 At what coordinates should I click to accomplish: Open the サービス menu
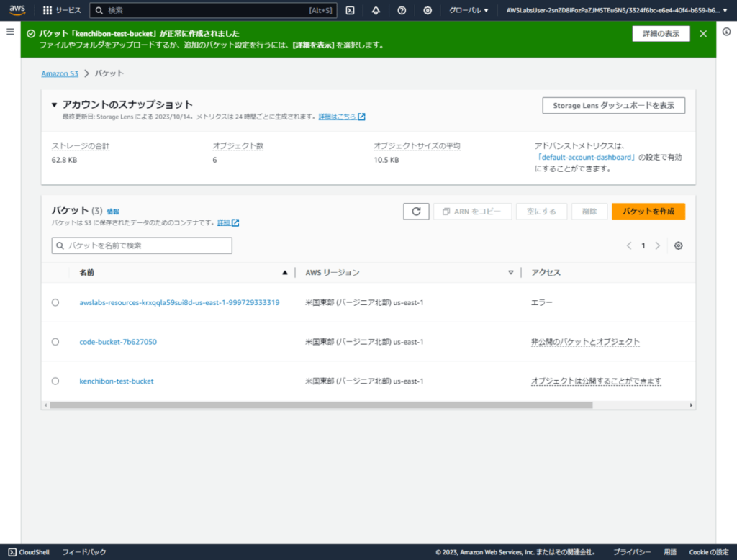pyautogui.click(x=62, y=10)
